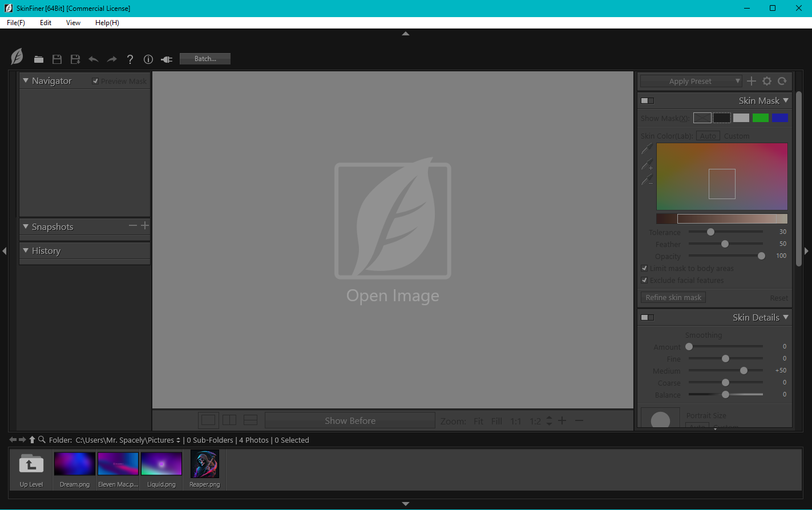Click the Save As floppy icon with arrow
The image size is (812, 510).
click(x=75, y=59)
